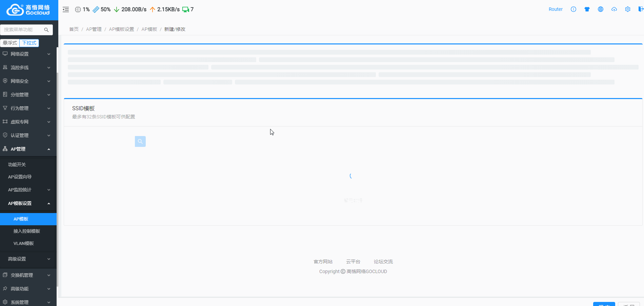644x306 pixels.
Task: Expand the 虚拟专网 menu
Action: (x=28, y=122)
